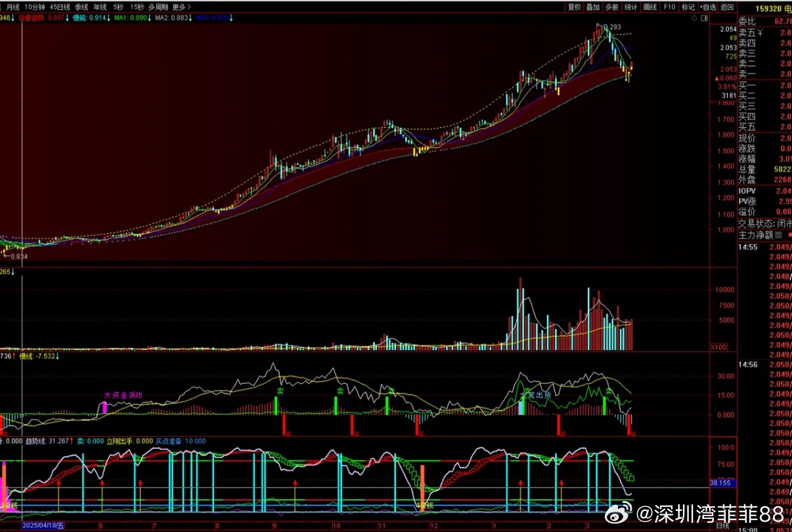Click the gear icon at chart top-right
The width and height of the screenshot is (792, 532).
703,19
